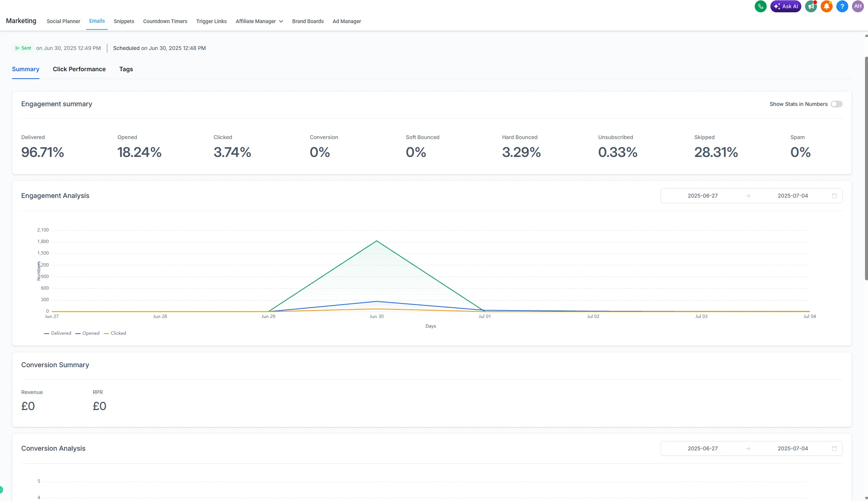Open the megaphone announcements icon
Screen dimensions: 868x501
pyautogui.click(x=811, y=6)
